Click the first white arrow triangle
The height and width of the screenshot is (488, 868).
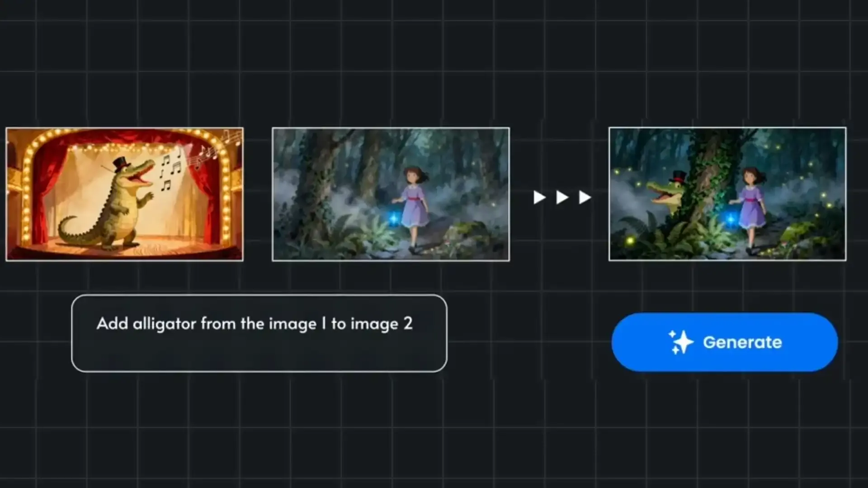(538, 197)
